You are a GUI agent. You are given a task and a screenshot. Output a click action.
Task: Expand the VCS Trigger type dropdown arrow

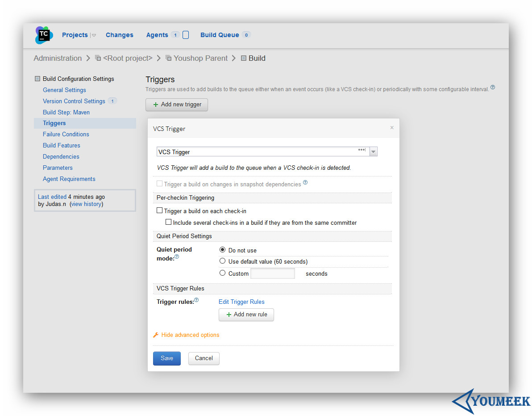pyautogui.click(x=373, y=152)
